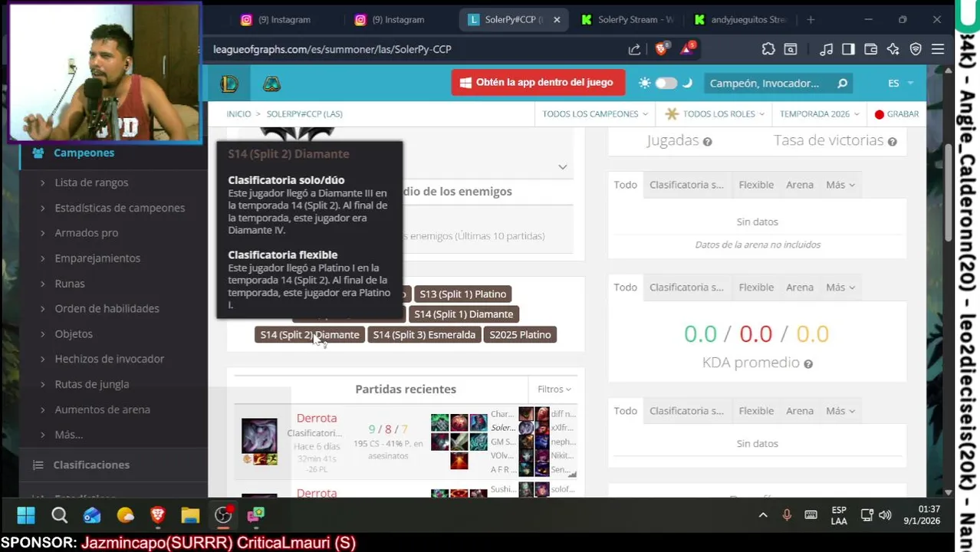The width and height of the screenshot is (980, 552).
Task: Switch to the Teamfight Tactics icon section
Action: tap(271, 84)
